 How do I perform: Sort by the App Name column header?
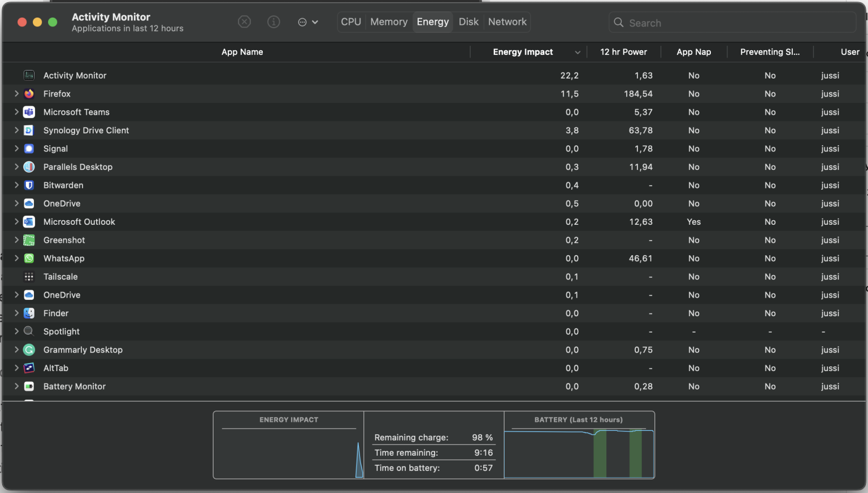(242, 52)
